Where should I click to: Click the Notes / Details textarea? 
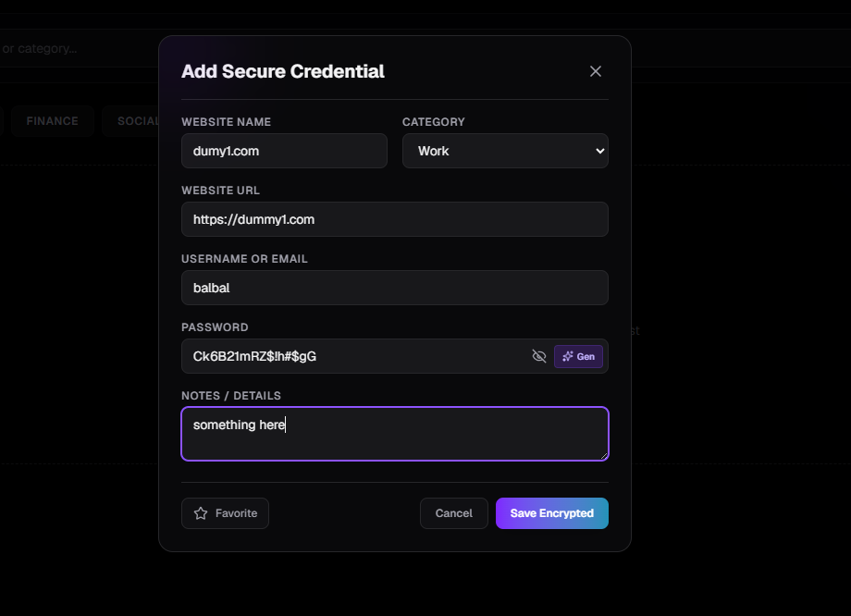click(395, 434)
